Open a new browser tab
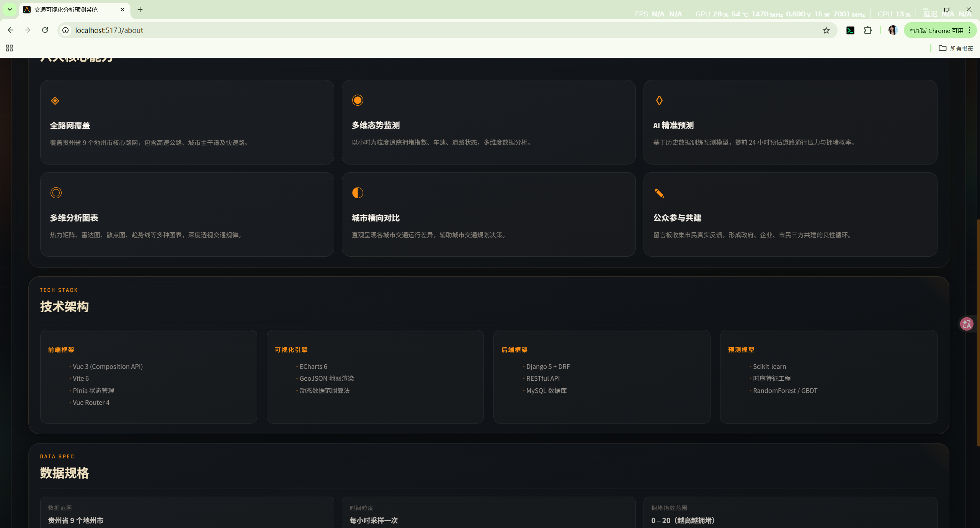Screen dimensions: 980x528 140,10
